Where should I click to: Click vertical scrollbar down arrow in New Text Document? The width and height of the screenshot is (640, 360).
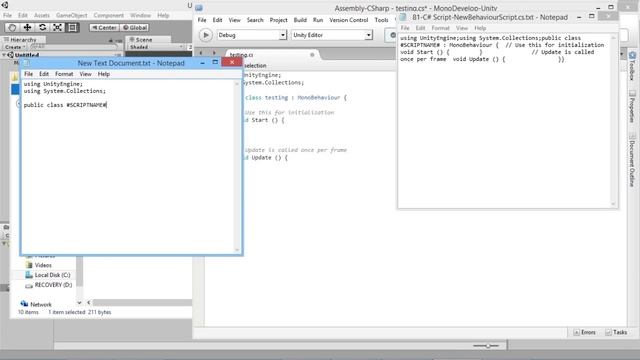click(237, 249)
